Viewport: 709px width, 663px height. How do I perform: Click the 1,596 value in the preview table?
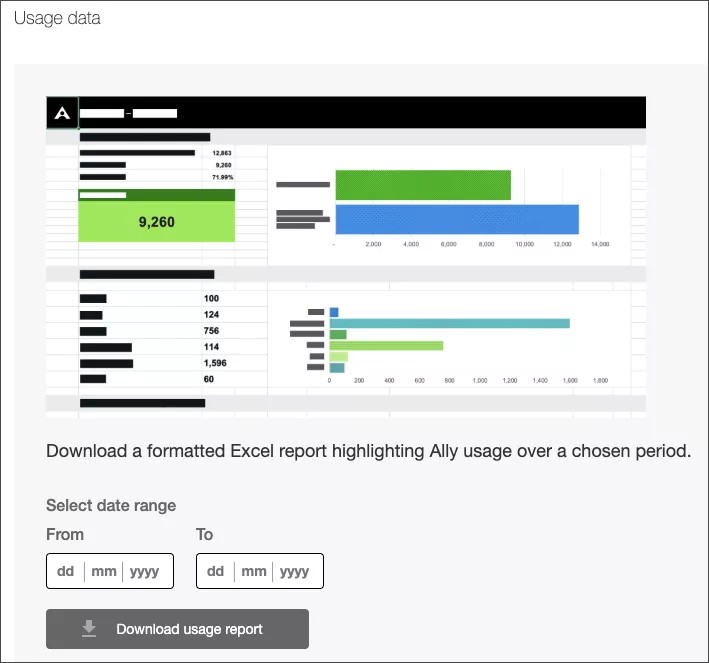pyautogui.click(x=215, y=363)
